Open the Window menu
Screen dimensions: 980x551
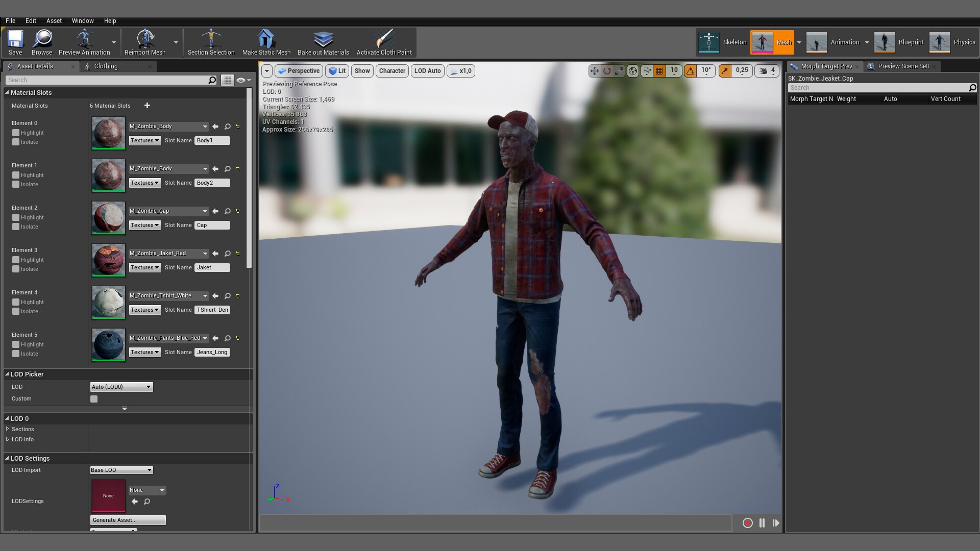83,21
